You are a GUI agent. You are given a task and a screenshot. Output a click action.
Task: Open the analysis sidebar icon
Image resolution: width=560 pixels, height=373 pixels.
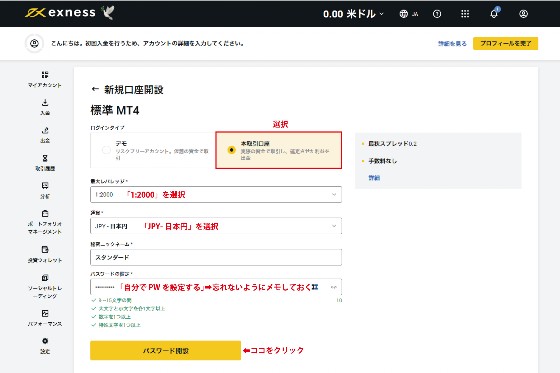45,186
